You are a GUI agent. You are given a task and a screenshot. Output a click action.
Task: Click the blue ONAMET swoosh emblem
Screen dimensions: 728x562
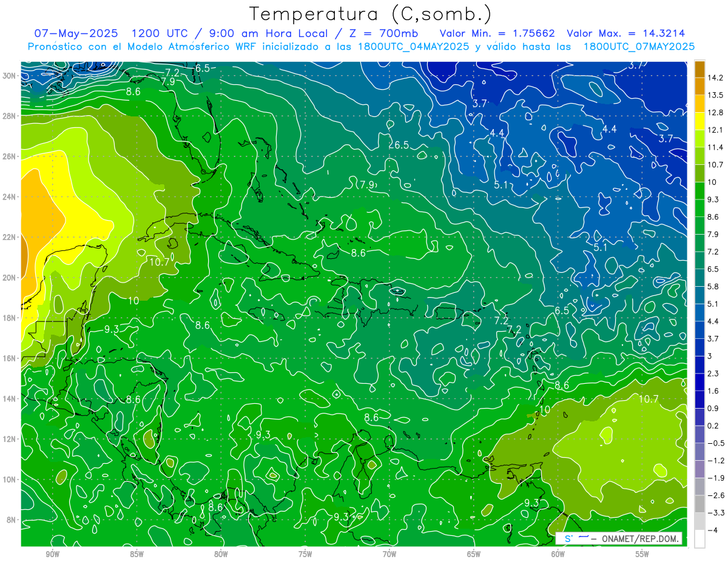click(585, 537)
